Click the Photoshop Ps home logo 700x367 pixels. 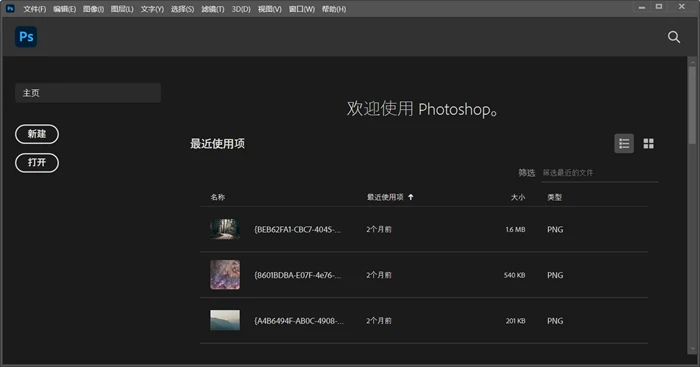coord(26,37)
